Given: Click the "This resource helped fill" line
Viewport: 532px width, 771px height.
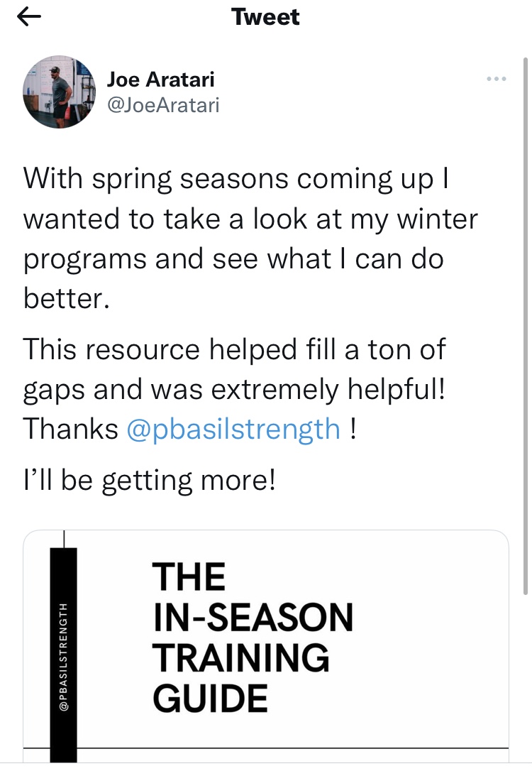Looking at the screenshot, I should point(234,349).
